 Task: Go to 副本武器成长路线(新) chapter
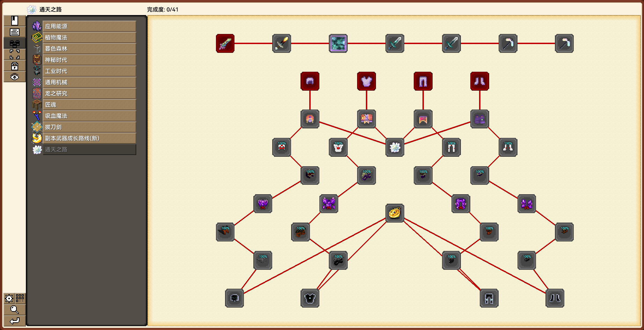click(x=89, y=138)
